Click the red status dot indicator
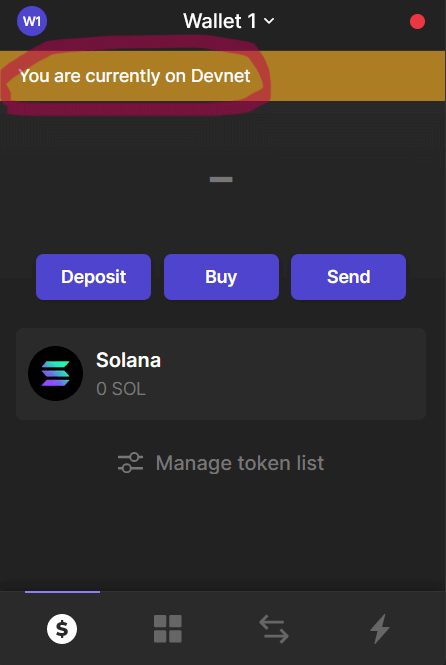The image size is (446, 665). pos(417,22)
